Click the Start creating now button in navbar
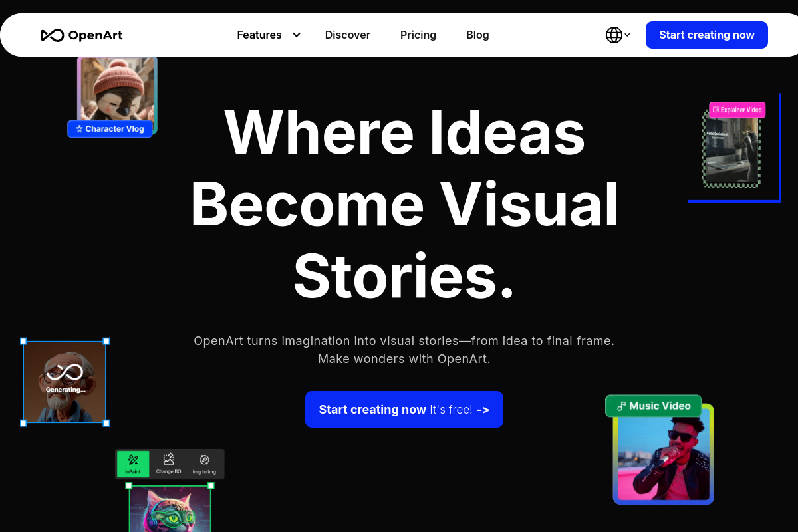Image resolution: width=798 pixels, height=532 pixels. (706, 35)
